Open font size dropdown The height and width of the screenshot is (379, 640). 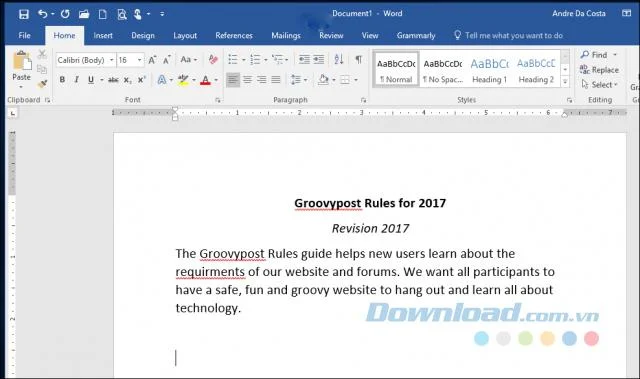pyautogui.click(x=140, y=60)
